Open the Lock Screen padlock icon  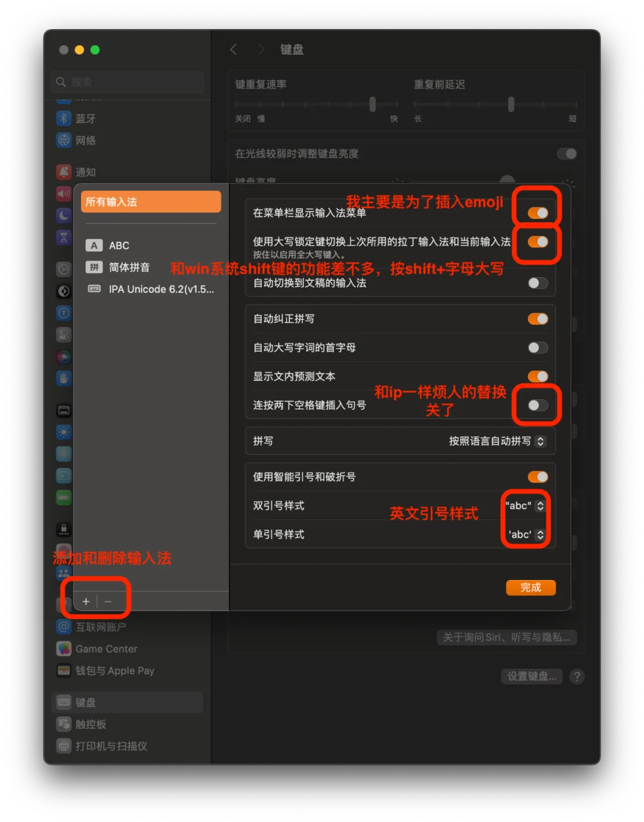tap(64, 529)
